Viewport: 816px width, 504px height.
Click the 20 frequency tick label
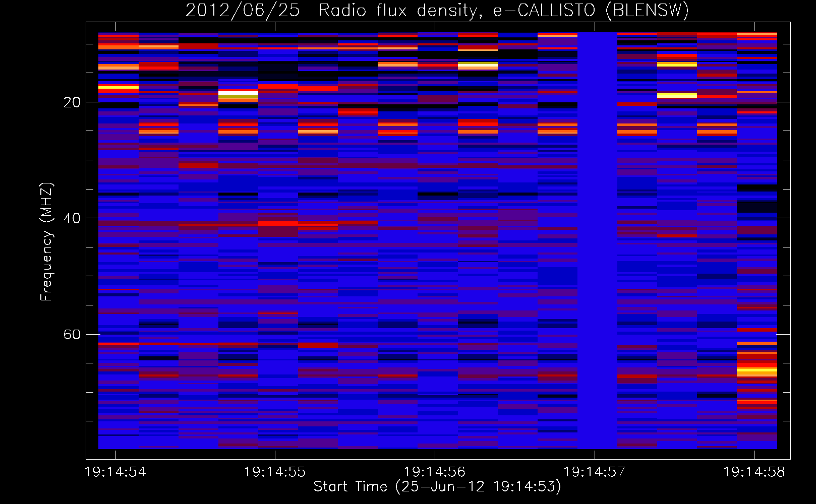pos(72,103)
